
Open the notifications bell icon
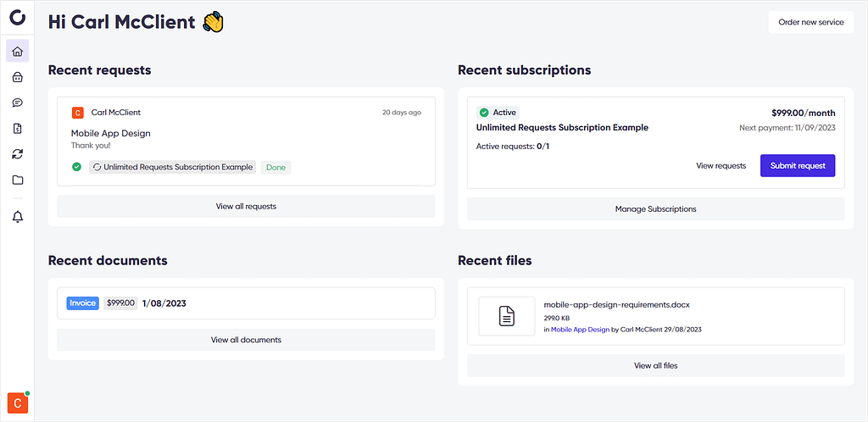[18, 217]
